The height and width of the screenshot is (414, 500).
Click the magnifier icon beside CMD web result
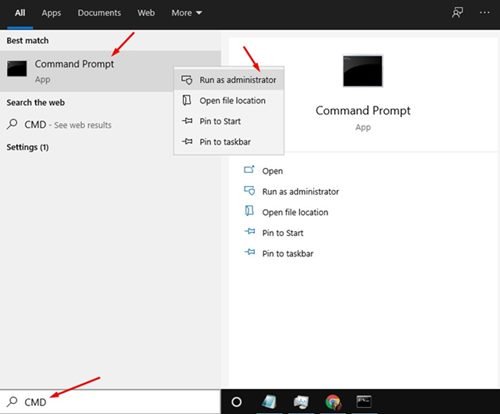pyautogui.click(x=12, y=124)
